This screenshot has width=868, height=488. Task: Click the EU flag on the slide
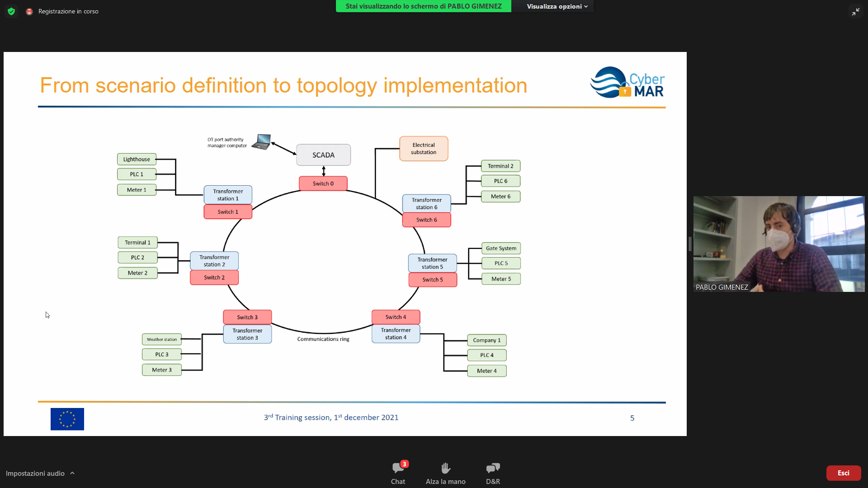click(67, 419)
